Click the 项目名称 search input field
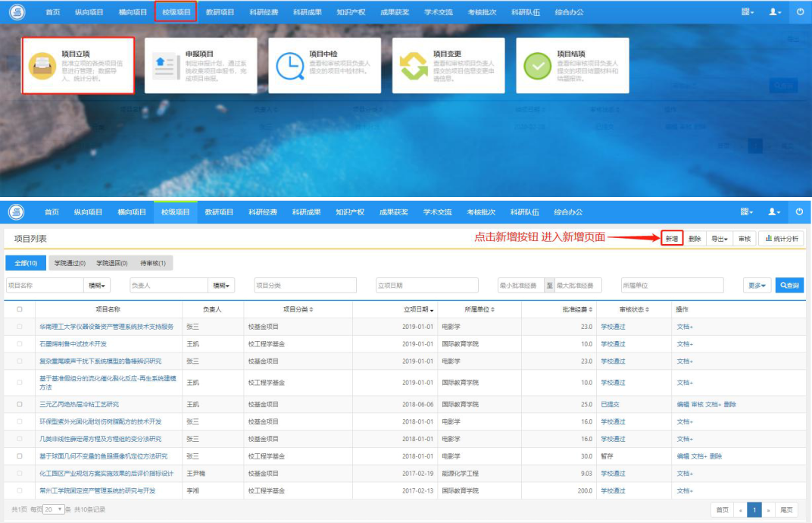Viewport: 812px width, 523px height. pos(45,285)
